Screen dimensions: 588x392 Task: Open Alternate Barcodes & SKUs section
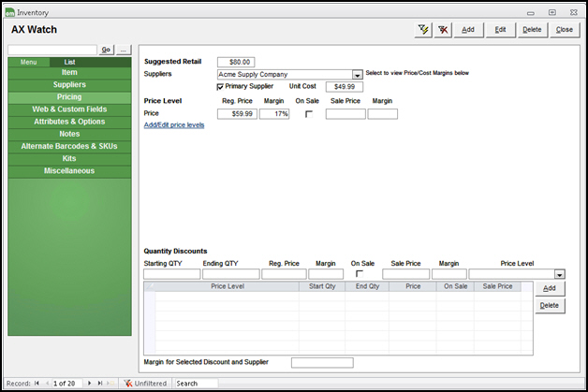[x=69, y=146]
